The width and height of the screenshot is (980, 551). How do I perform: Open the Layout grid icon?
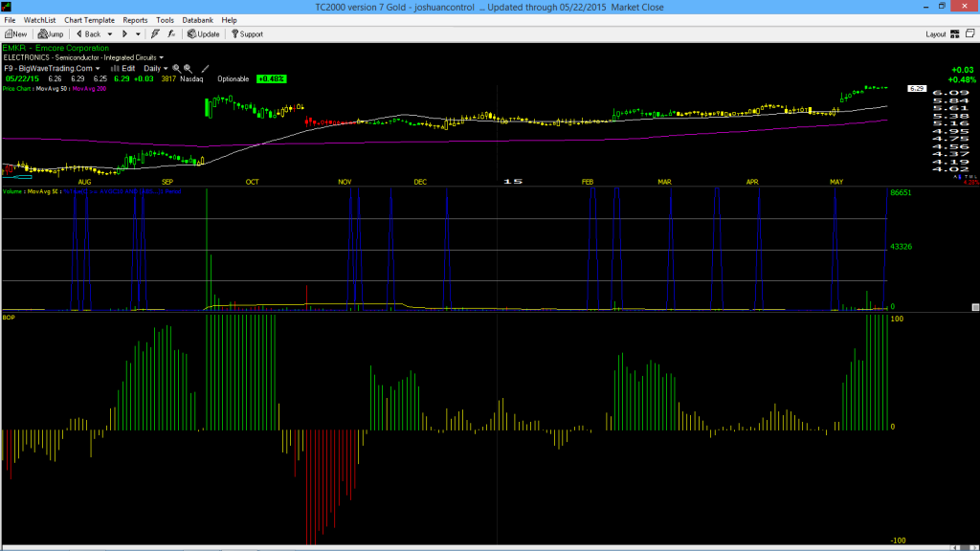[x=955, y=34]
